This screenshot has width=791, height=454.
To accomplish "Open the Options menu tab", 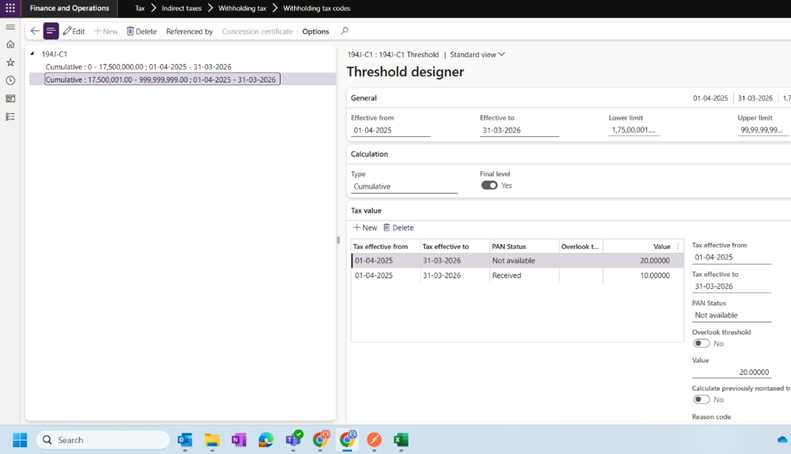I will 315,31.
